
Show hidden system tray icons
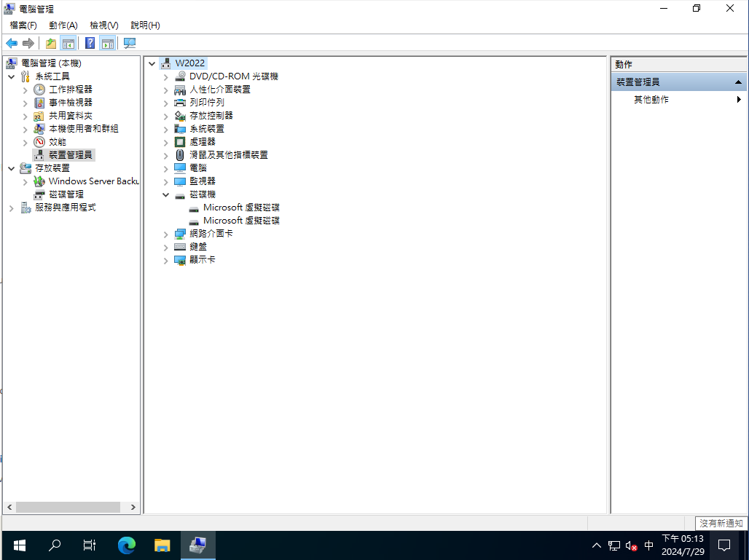tap(596, 545)
